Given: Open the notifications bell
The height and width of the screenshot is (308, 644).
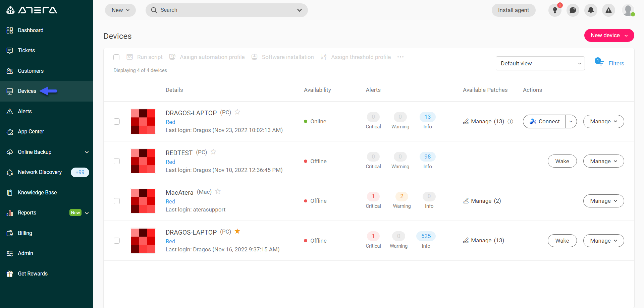Looking at the screenshot, I should (591, 10).
